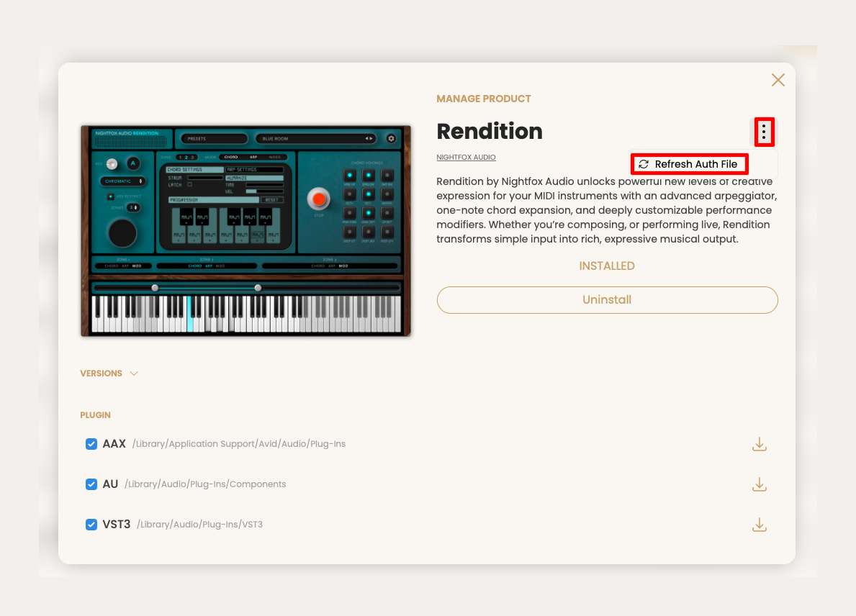
Task: Click the Uninstall button
Action: tap(607, 300)
